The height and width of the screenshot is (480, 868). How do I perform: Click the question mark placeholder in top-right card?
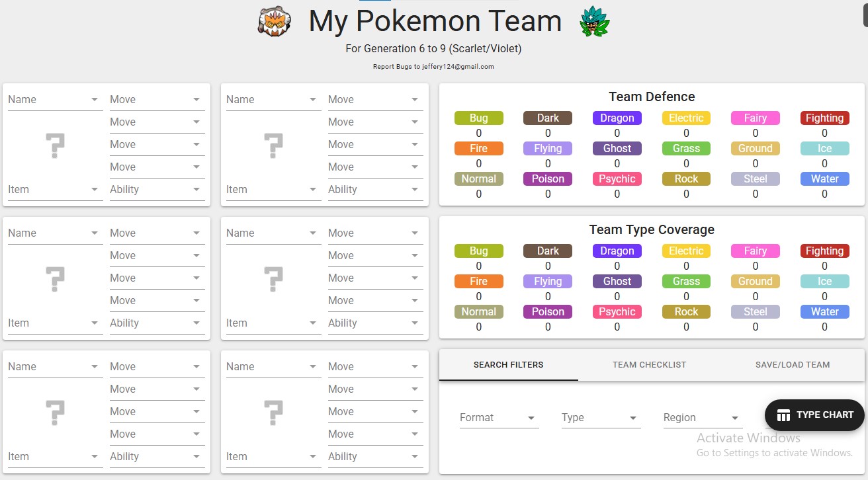[273, 145]
